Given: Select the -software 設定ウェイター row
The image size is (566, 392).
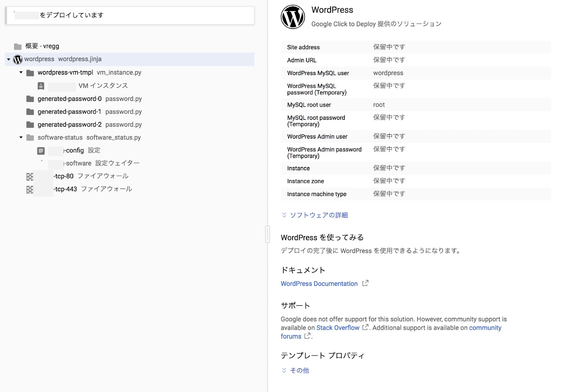Looking at the screenshot, I should (x=129, y=163).
